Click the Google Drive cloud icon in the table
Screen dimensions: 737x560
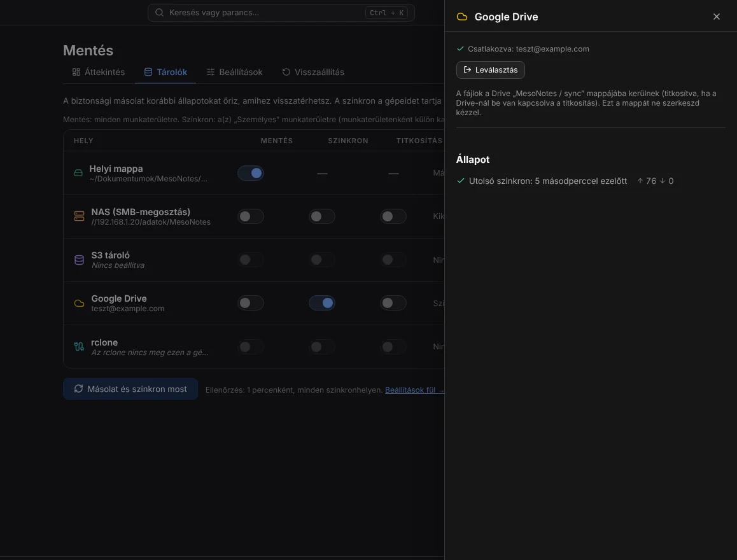tap(79, 304)
